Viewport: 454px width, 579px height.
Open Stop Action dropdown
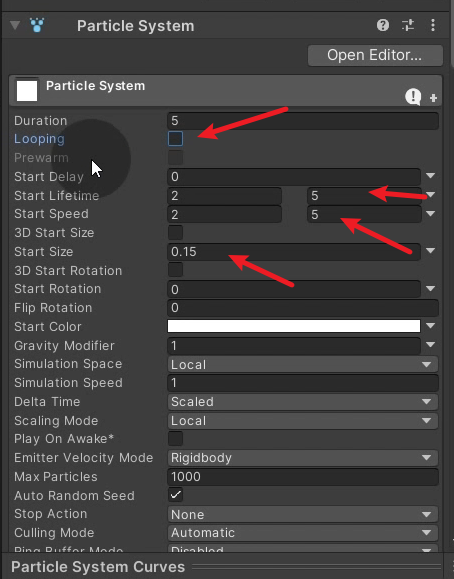303,514
